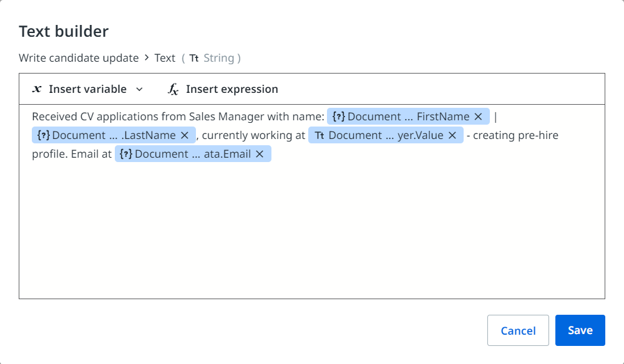
Task: Click the Tt String type indicator
Action: point(212,58)
